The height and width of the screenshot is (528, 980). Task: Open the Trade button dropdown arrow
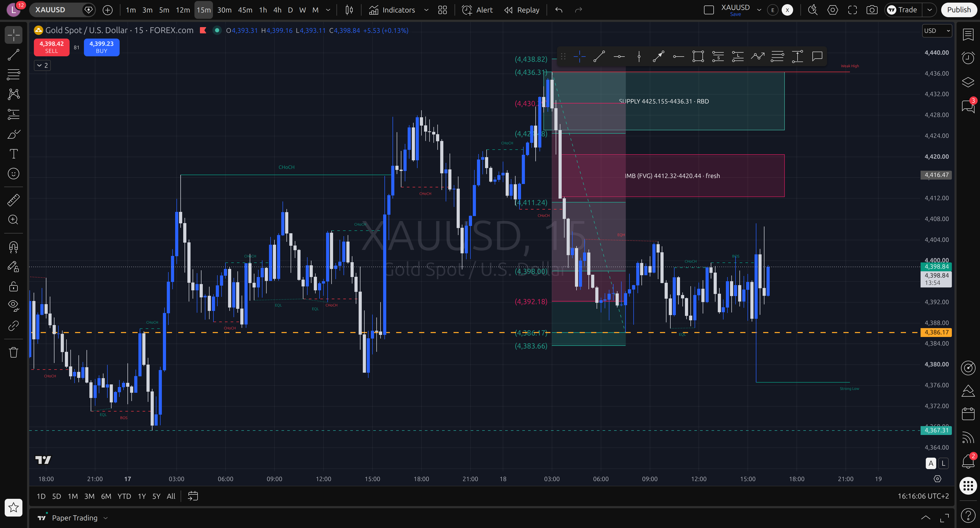pyautogui.click(x=929, y=10)
